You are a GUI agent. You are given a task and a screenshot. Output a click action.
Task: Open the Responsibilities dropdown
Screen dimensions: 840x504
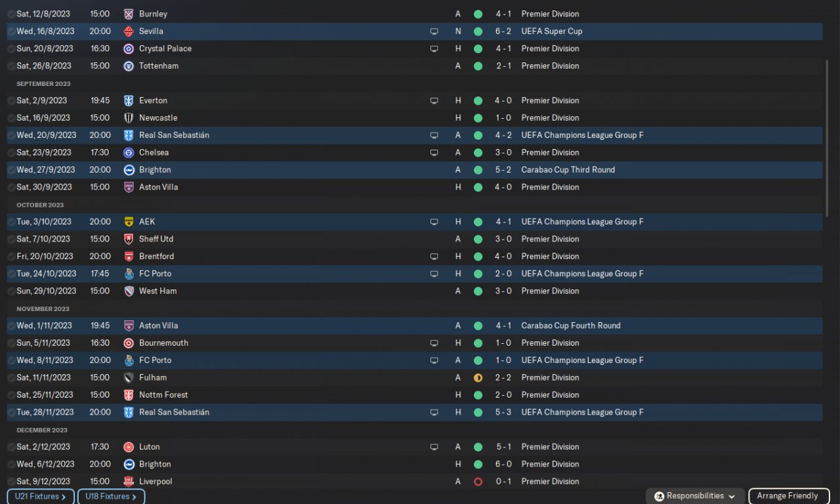[x=695, y=496]
